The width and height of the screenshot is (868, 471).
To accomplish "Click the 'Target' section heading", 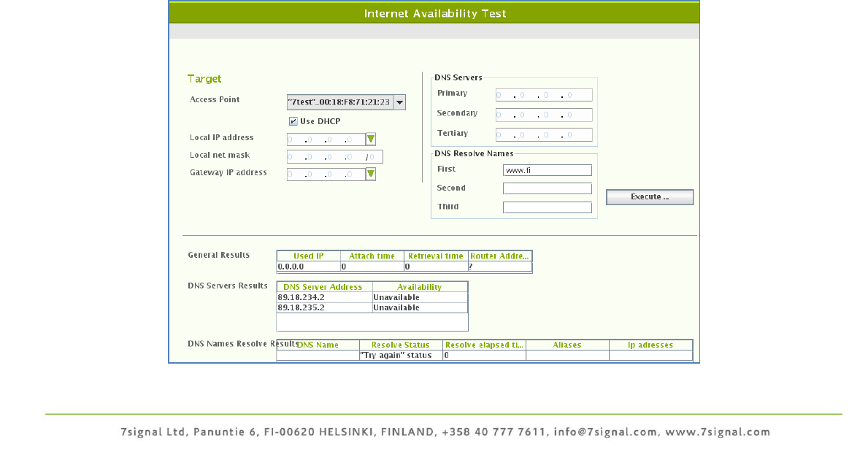I will tap(204, 79).
